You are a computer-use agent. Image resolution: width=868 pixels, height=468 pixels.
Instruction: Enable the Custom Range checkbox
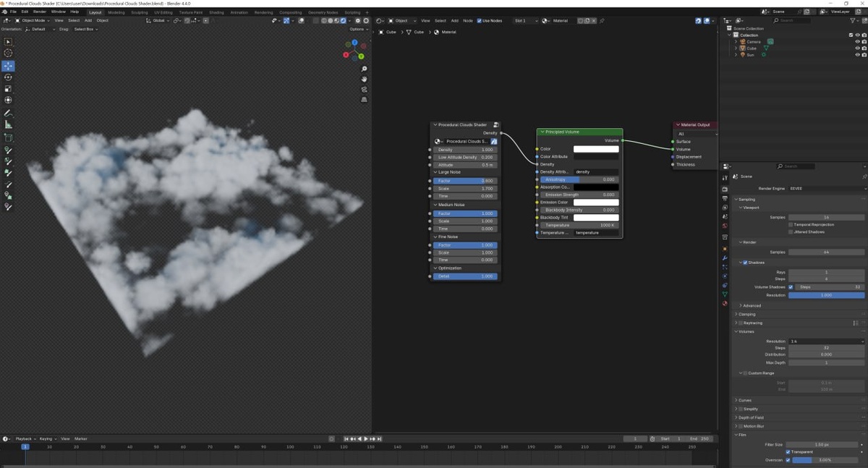(x=745, y=373)
